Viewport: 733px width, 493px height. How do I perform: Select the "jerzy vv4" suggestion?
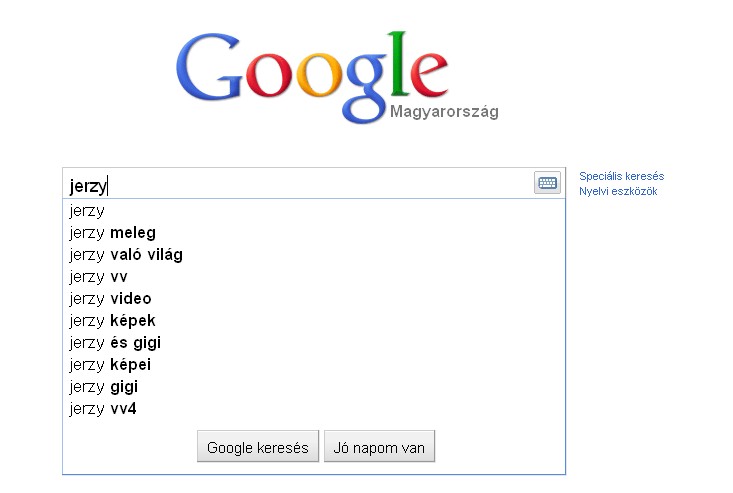[314, 408]
